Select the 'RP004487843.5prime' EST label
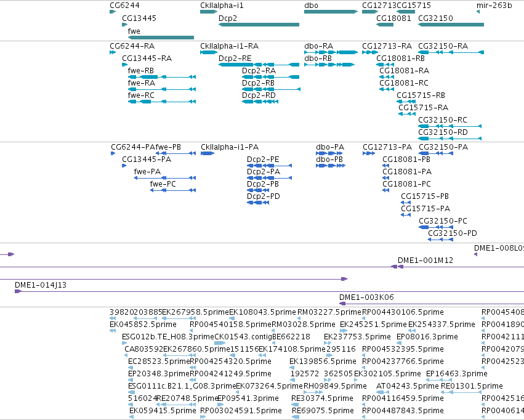 coord(403,411)
